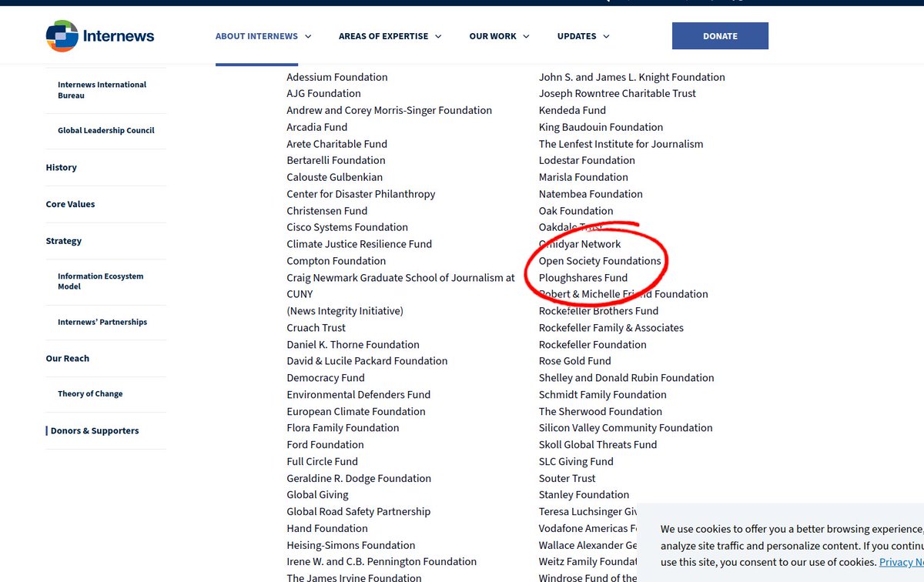Click Geraldine R. Dodge Foundation entry

359,479
